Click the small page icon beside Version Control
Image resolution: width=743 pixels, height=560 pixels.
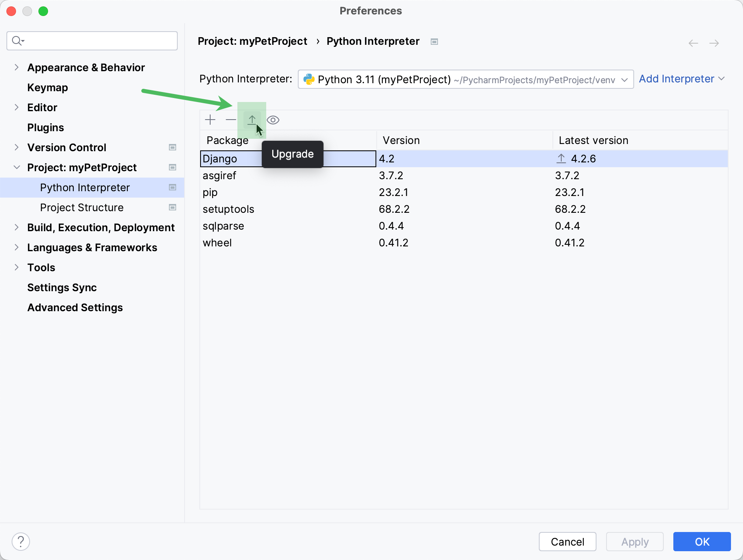click(x=173, y=147)
